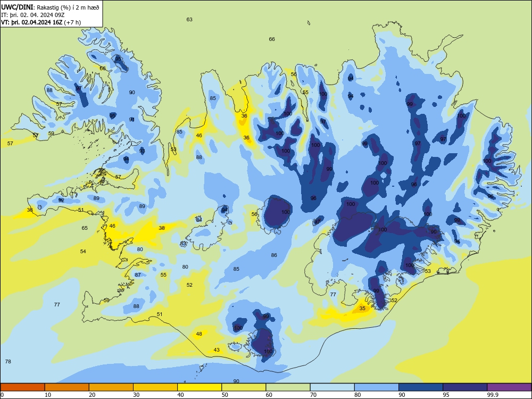The image size is (532, 399).
Task: Click the '83' value near the small western glacier
Action: tap(183, 244)
